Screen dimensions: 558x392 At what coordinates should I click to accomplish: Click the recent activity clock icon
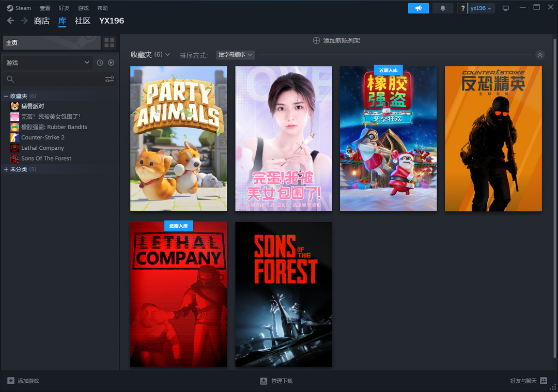point(100,62)
